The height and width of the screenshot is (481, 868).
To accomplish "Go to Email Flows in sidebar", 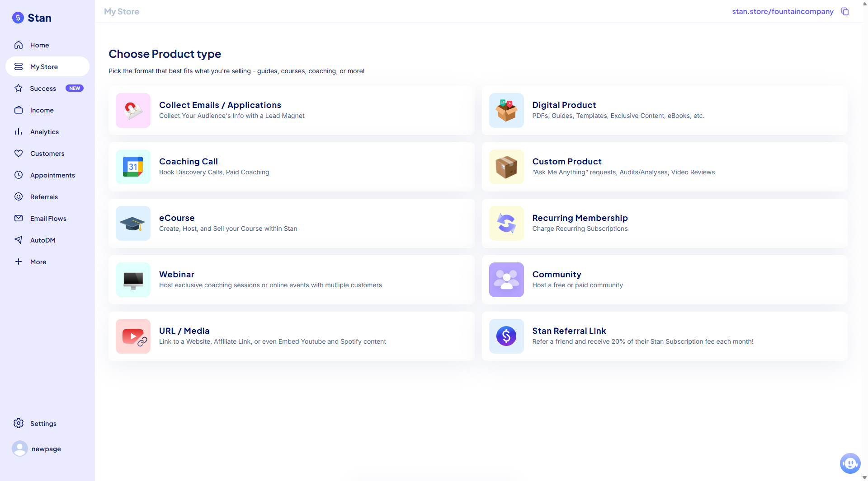I will (x=47, y=219).
